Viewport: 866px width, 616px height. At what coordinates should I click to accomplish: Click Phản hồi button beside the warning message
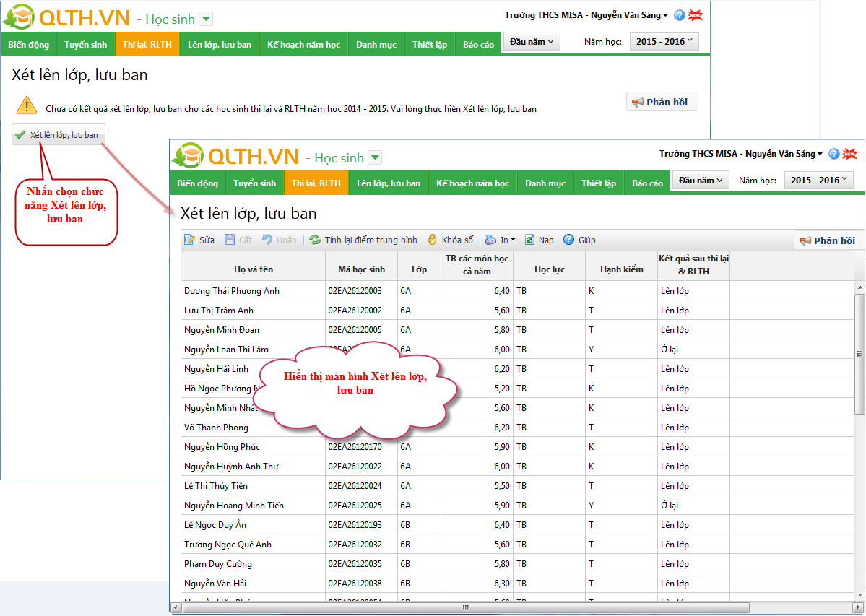pyautogui.click(x=662, y=103)
